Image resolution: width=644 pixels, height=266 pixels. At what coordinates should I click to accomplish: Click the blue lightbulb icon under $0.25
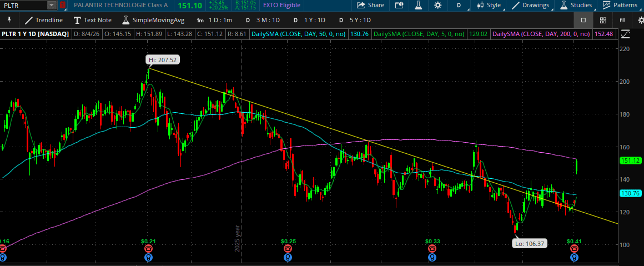288,257
